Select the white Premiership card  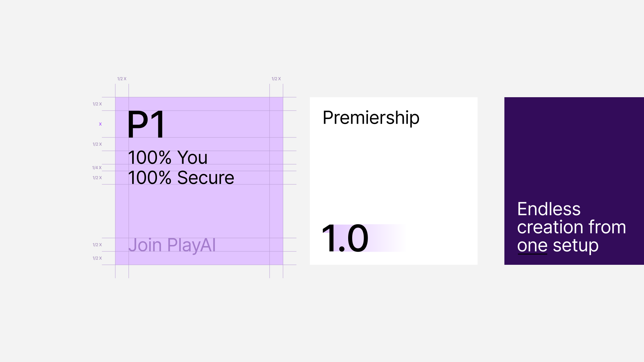(x=393, y=181)
